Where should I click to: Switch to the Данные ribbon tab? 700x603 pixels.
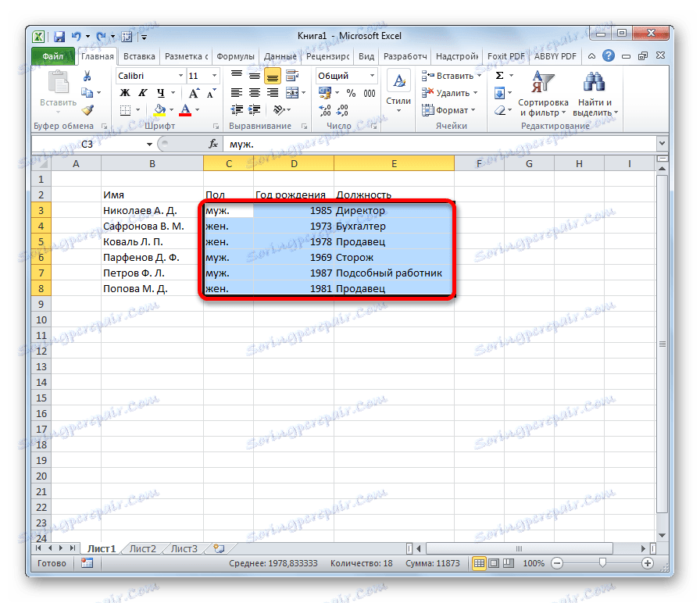[280, 56]
